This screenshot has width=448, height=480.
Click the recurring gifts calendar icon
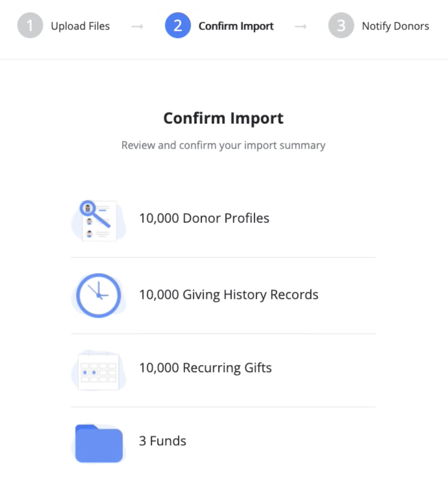98,370
